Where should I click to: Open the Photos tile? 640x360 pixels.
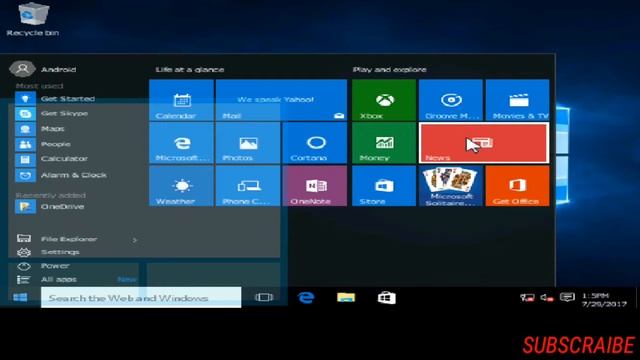(x=248, y=143)
